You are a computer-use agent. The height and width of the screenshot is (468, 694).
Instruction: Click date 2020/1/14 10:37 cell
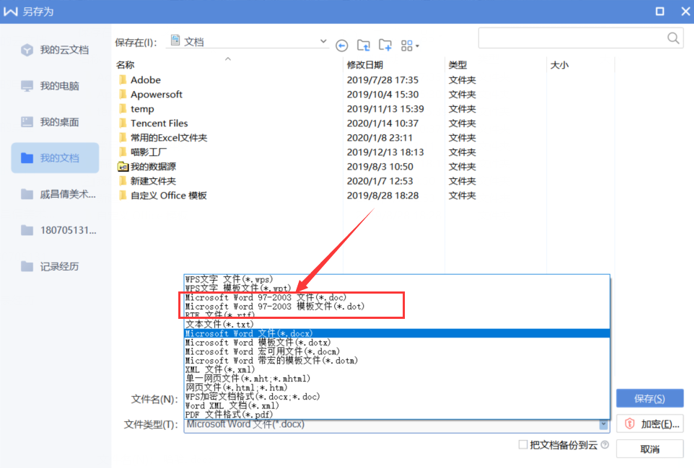[382, 123]
